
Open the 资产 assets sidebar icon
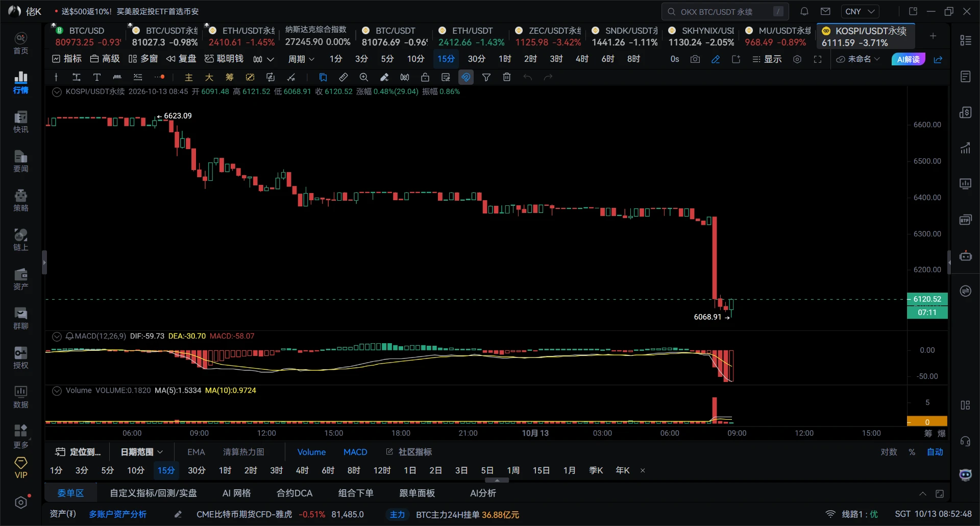click(21, 279)
